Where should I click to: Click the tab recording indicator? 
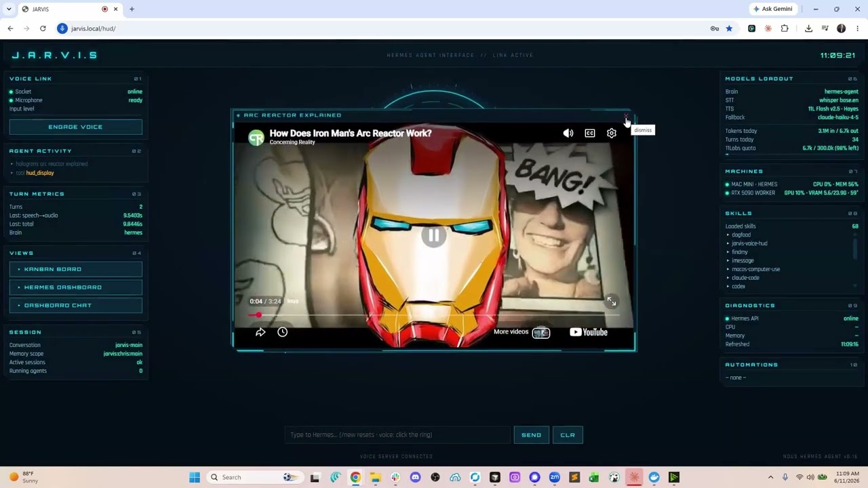pyautogui.click(x=104, y=9)
